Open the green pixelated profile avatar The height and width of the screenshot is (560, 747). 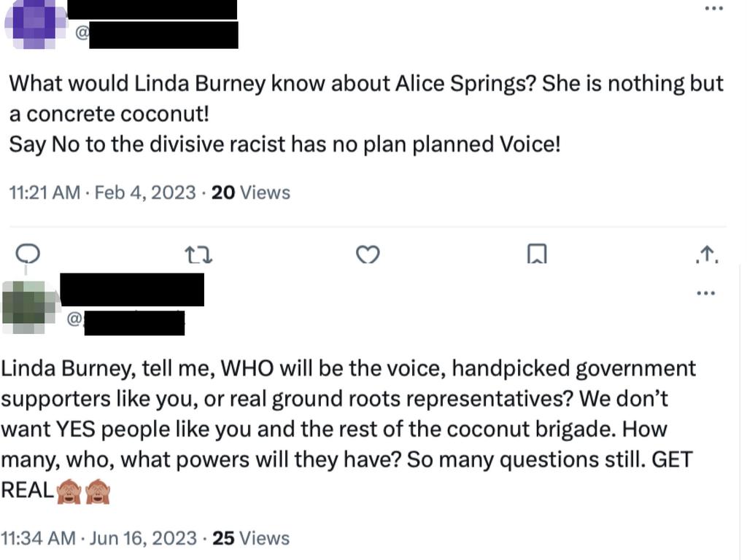point(28,307)
